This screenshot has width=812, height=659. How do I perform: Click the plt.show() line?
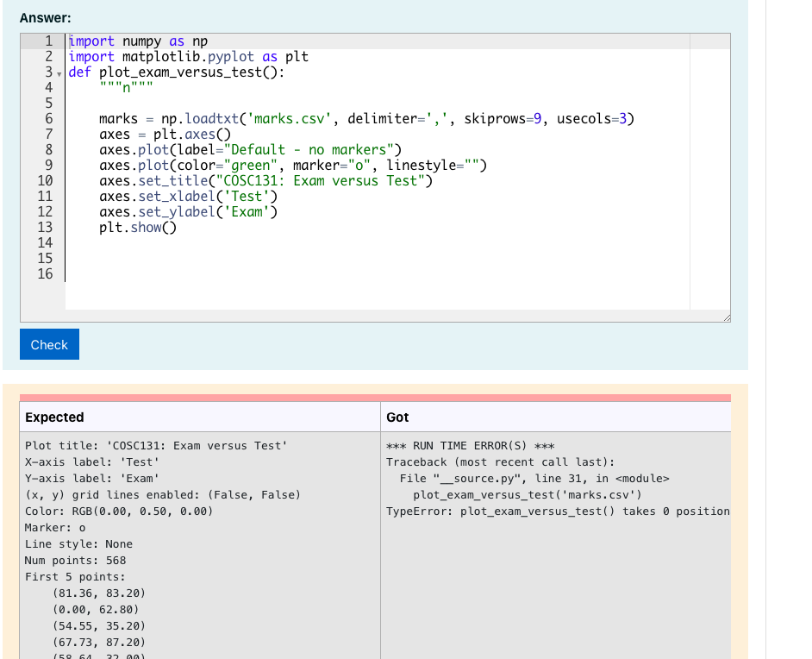point(138,228)
